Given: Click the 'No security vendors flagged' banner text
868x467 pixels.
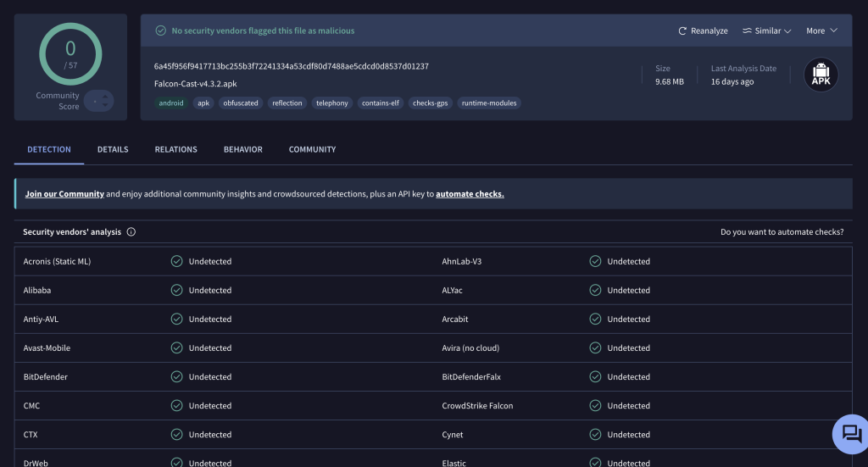Looking at the screenshot, I should [263, 31].
